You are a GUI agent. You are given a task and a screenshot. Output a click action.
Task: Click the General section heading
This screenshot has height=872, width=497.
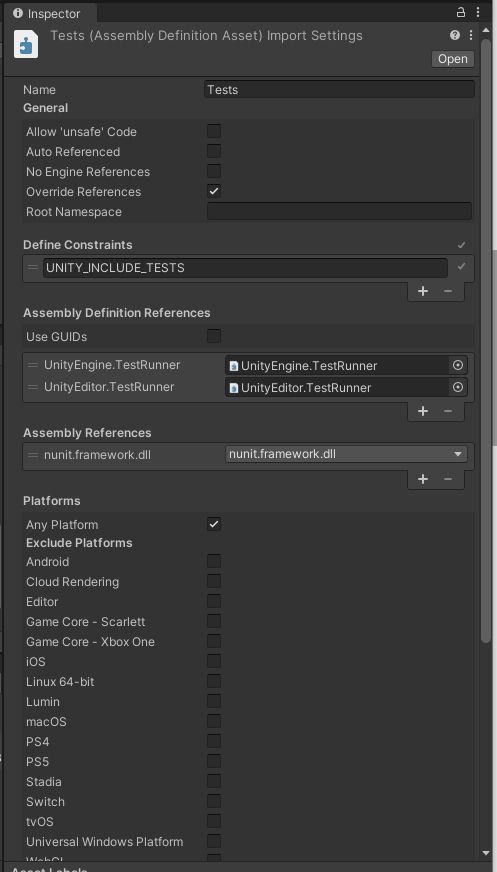tap(46, 108)
